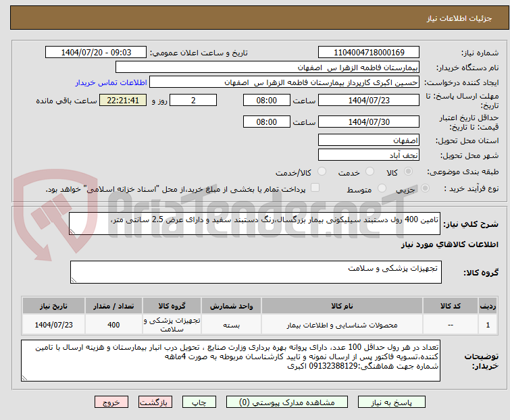The height and width of the screenshot is (420, 510).
Task: Select the خدمت radio button
Action: click(369, 172)
